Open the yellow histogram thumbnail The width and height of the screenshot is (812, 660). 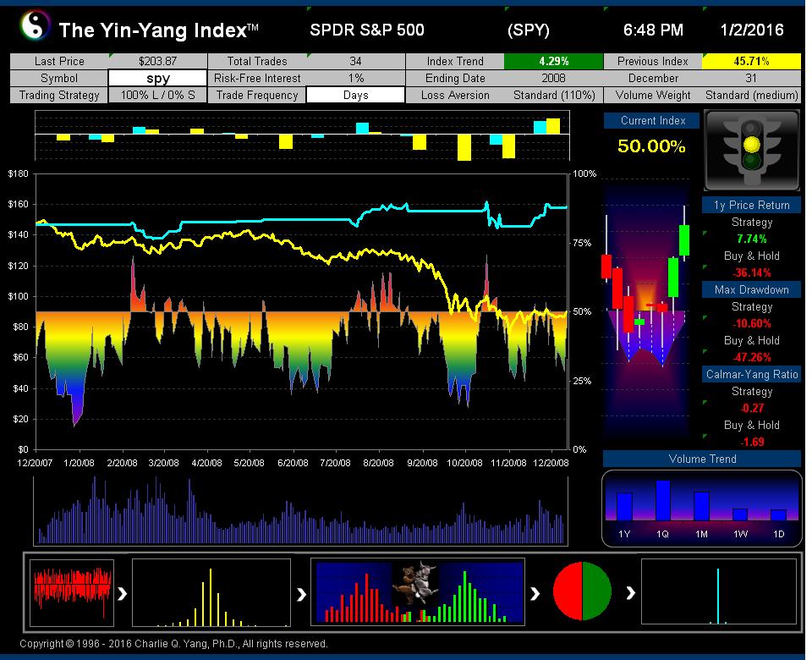tap(211, 592)
